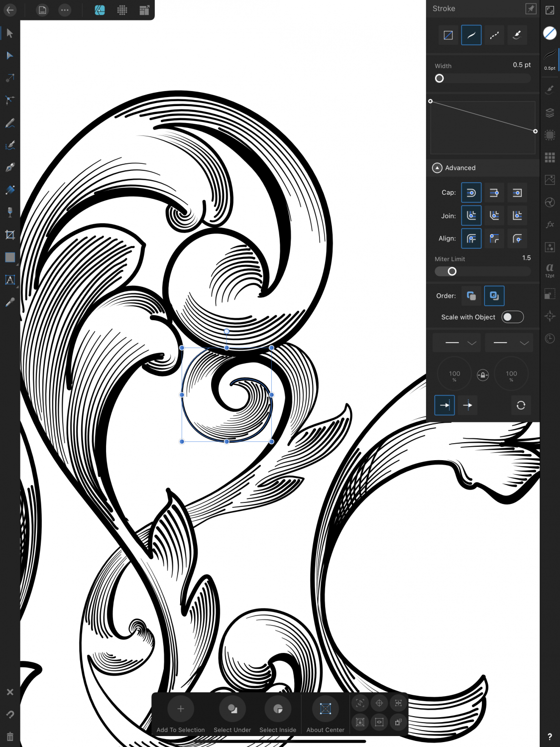Image resolution: width=560 pixels, height=747 pixels.
Task: Select the Move tool arrow
Action: [10, 33]
